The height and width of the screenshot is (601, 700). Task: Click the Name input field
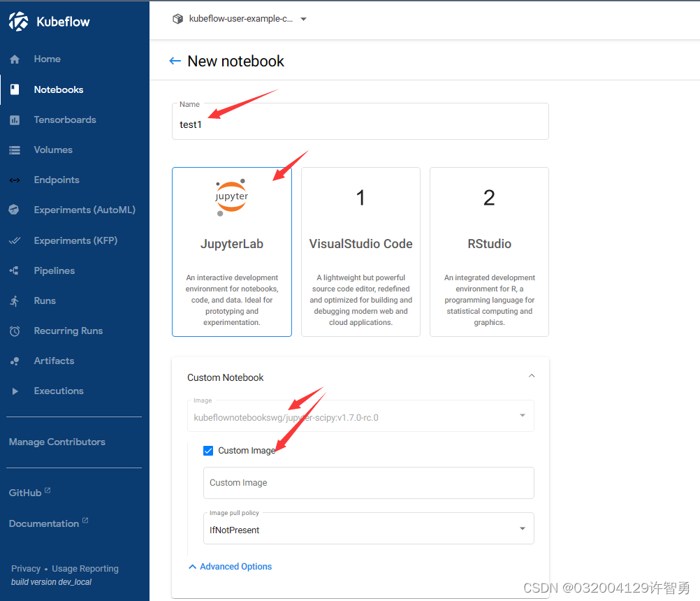360,122
